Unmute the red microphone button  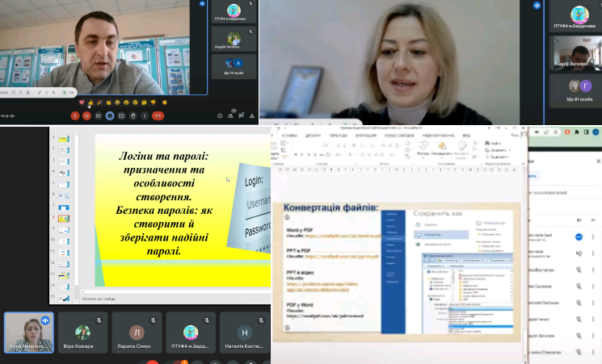[x=74, y=115]
